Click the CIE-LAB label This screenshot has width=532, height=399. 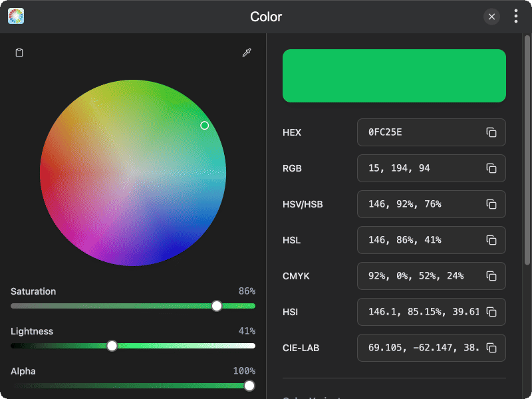click(301, 348)
